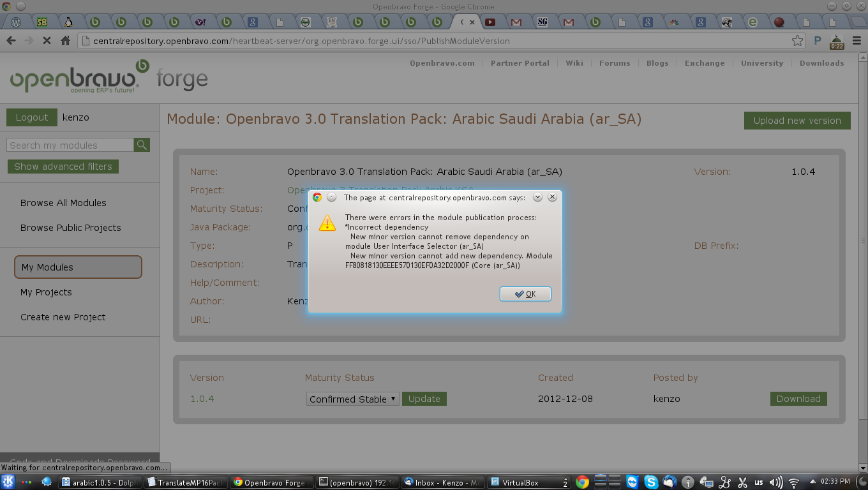
Task: Switch to the YouTube browser tab
Action: (490, 22)
